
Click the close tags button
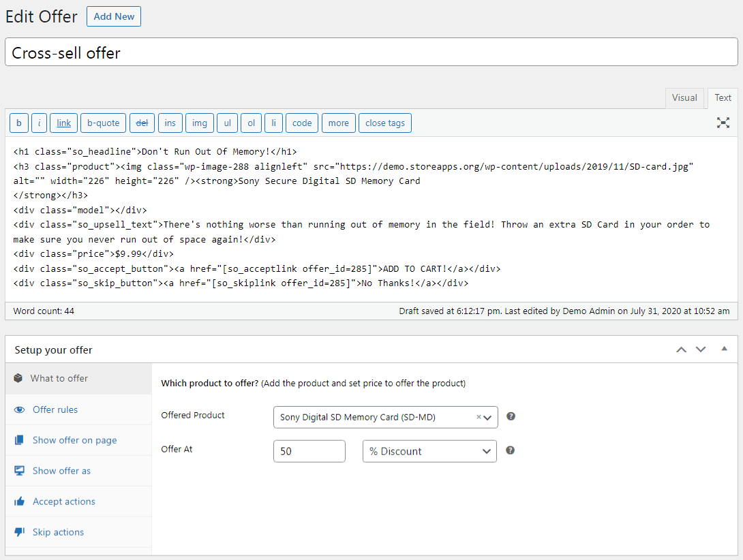(384, 123)
